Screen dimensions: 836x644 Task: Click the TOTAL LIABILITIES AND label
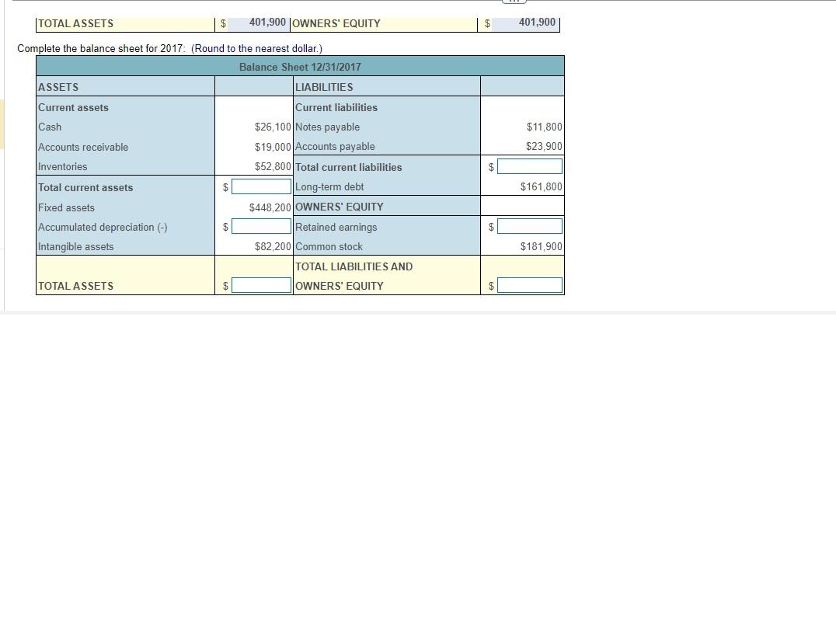tap(354, 266)
